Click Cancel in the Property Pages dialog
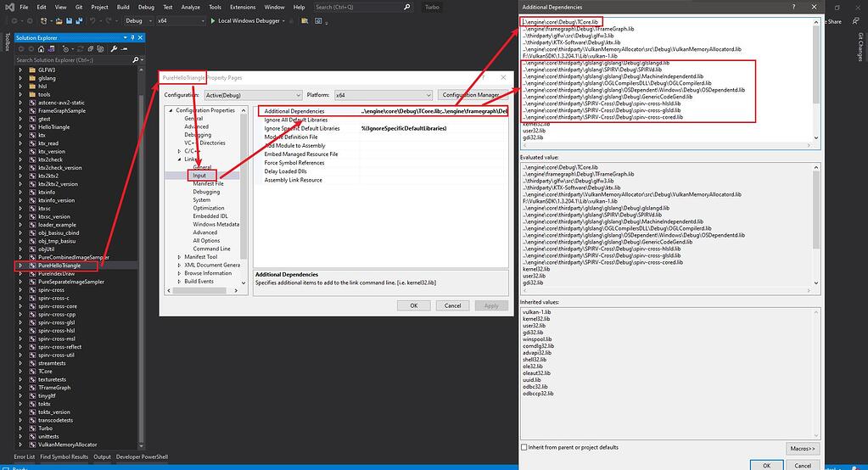Screen dimensions: 868x470 [x=452, y=305]
